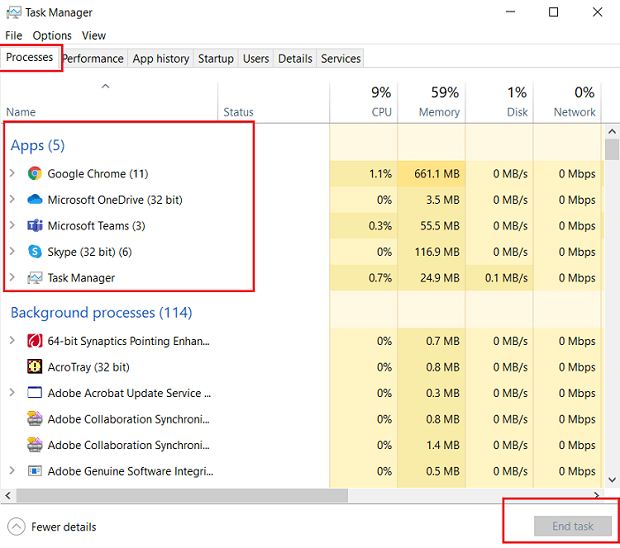Click the 0.7% CPU value
This screenshot has height=548, width=620.
[380, 278]
